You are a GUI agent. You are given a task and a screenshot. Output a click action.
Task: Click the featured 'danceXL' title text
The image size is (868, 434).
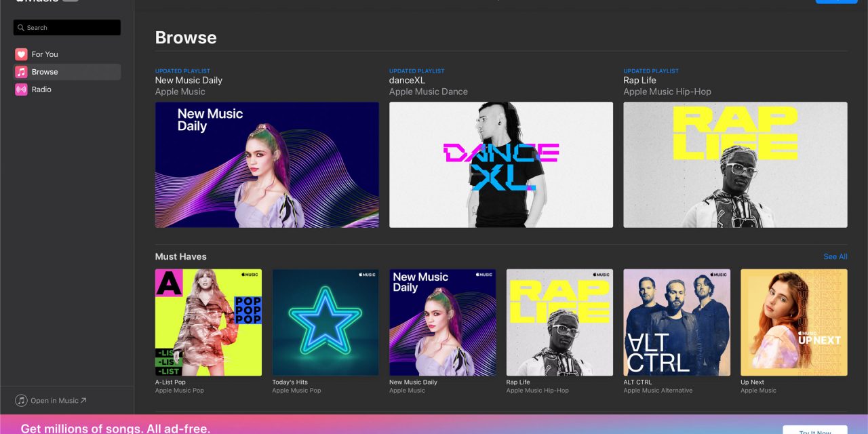407,80
